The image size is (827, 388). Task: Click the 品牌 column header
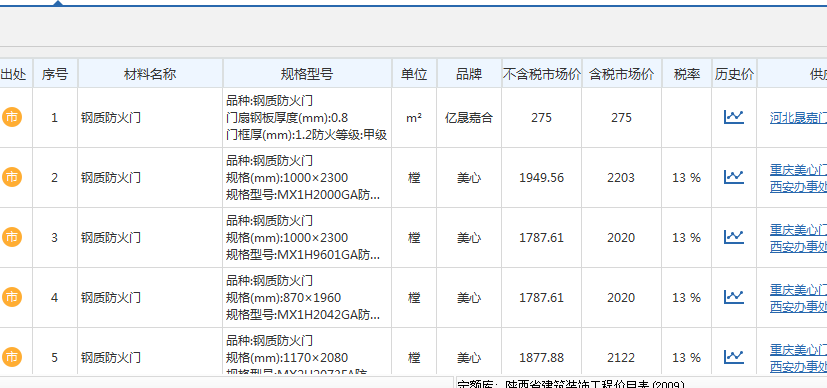pyautogui.click(x=469, y=74)
